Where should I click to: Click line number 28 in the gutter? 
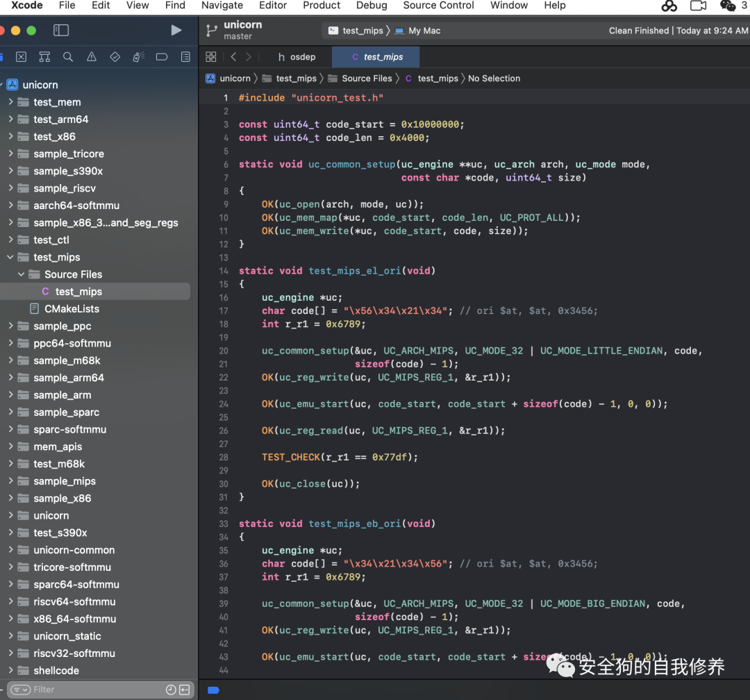(x=224, y=457)
